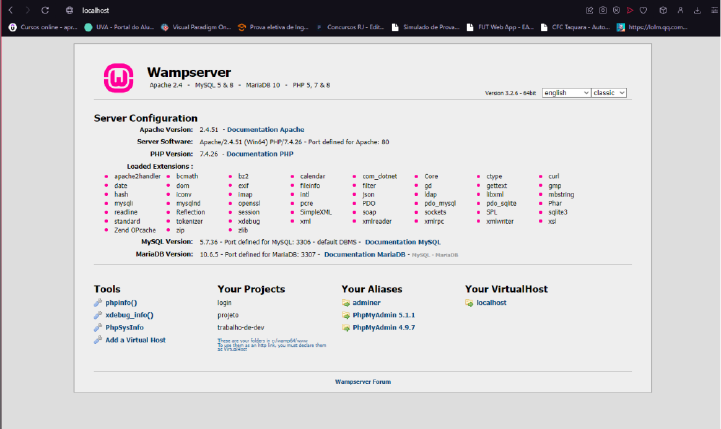The width and height of the screenshot is (721, 429).
Task: Click the wrench icon beside phpinfo()
Action: point(97,303)
